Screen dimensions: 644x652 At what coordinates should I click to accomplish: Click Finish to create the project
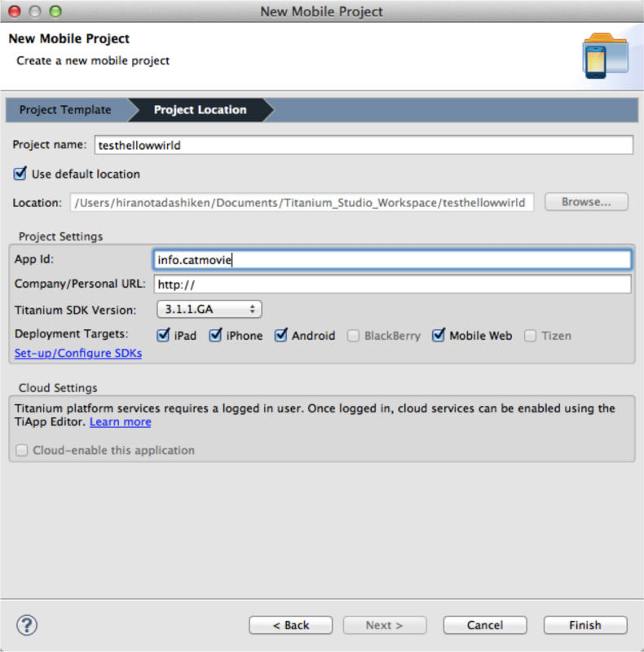585,625
